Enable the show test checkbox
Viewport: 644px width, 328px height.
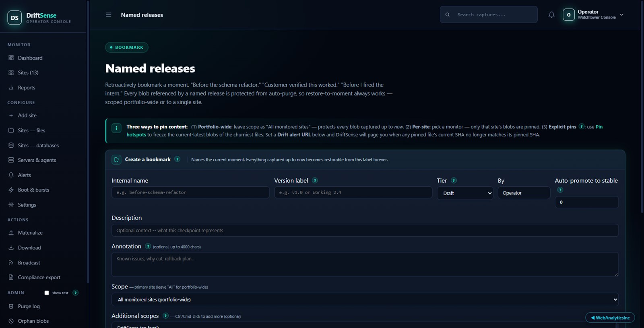tap(47, 293)
